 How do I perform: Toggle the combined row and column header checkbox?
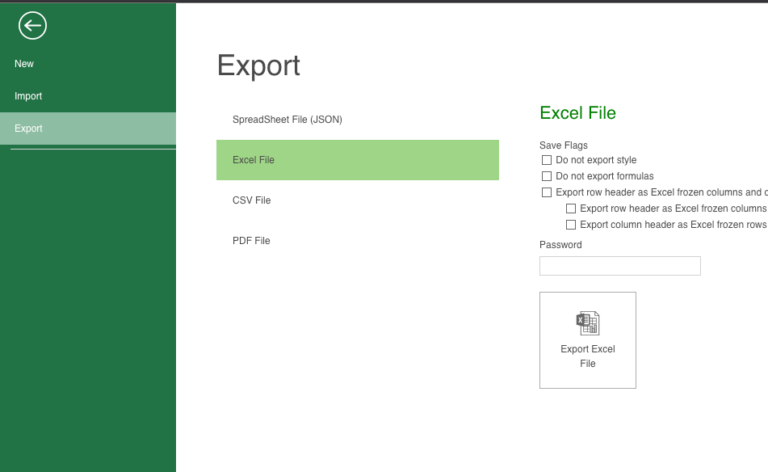547,192
